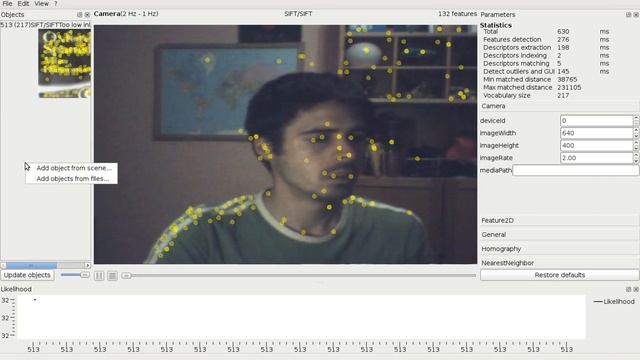
Task: Click the 'Descriptors extraction' statistics row
Action: pyautogui.click(x=546, y=47)
